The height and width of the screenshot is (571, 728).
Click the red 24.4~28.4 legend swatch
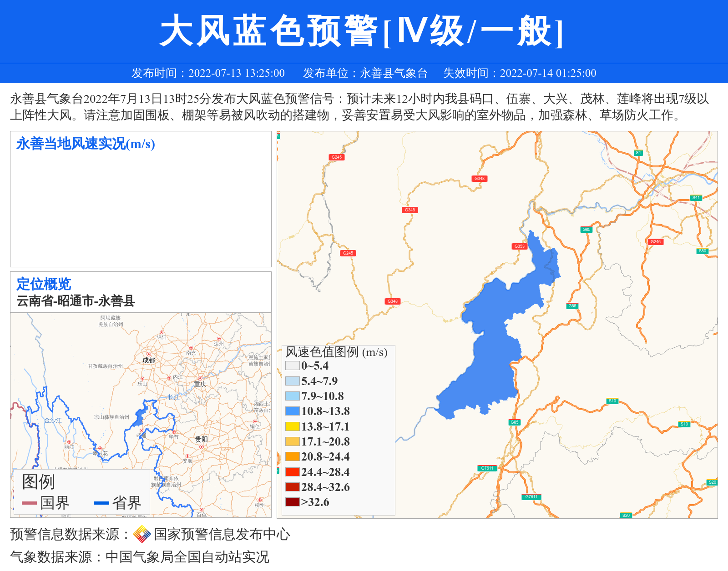pyautogui.click(x=292, y=472)
